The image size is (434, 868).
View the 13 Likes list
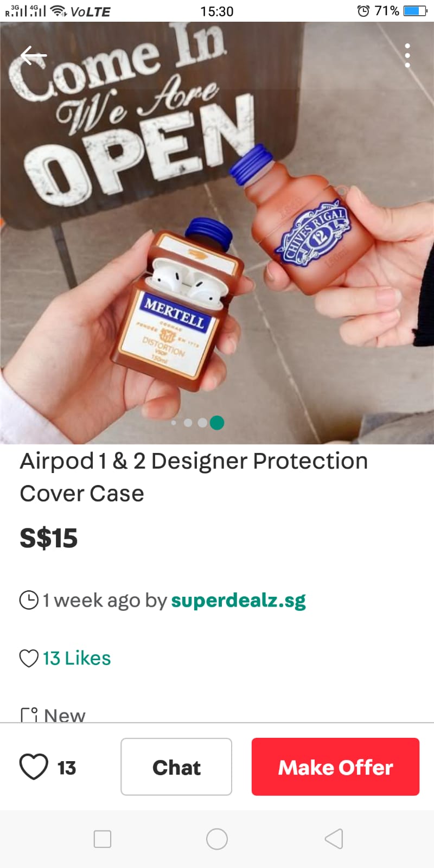click(x=77, y=658)
